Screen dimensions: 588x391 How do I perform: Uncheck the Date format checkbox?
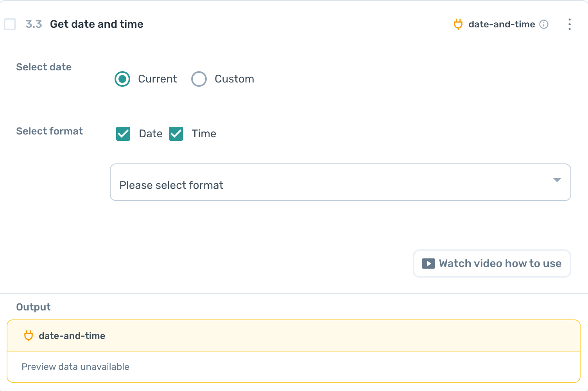[123, 134]
